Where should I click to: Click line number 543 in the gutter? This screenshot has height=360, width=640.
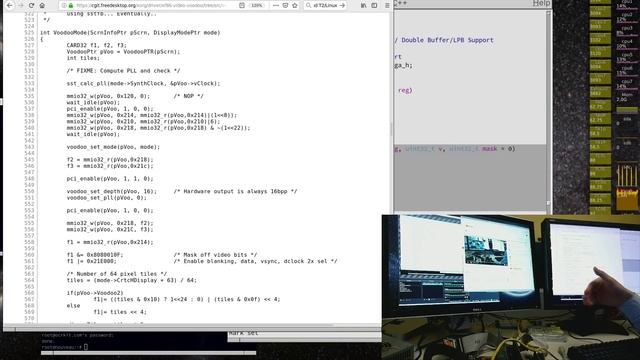pos(29,147)
